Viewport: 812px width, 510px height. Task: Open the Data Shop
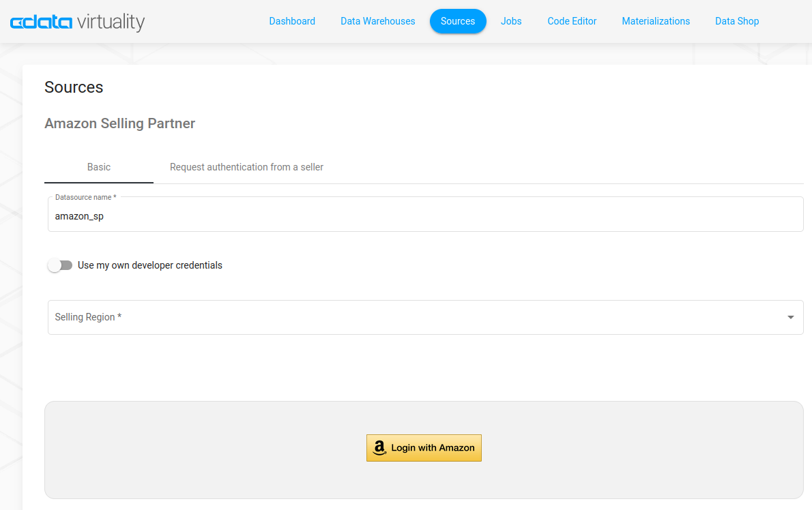coord(737,21)
